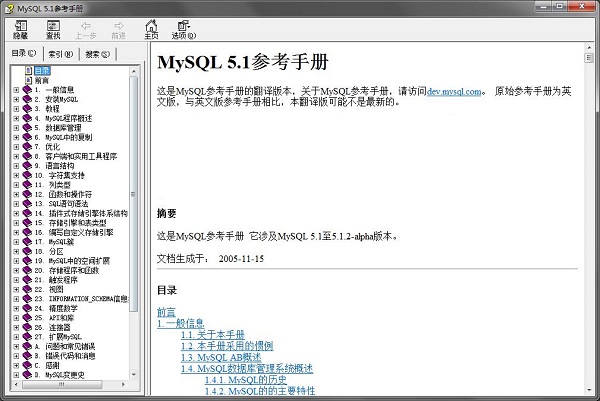Expand the 4. MySQL程序概述 tree node

(x=16, y=118)
